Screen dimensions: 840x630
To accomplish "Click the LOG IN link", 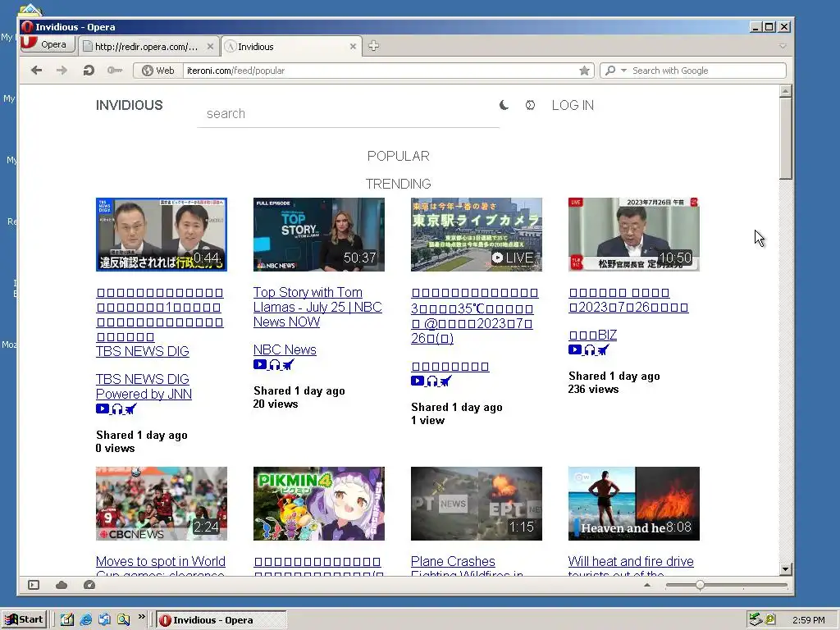I will [x=573, y=105].
